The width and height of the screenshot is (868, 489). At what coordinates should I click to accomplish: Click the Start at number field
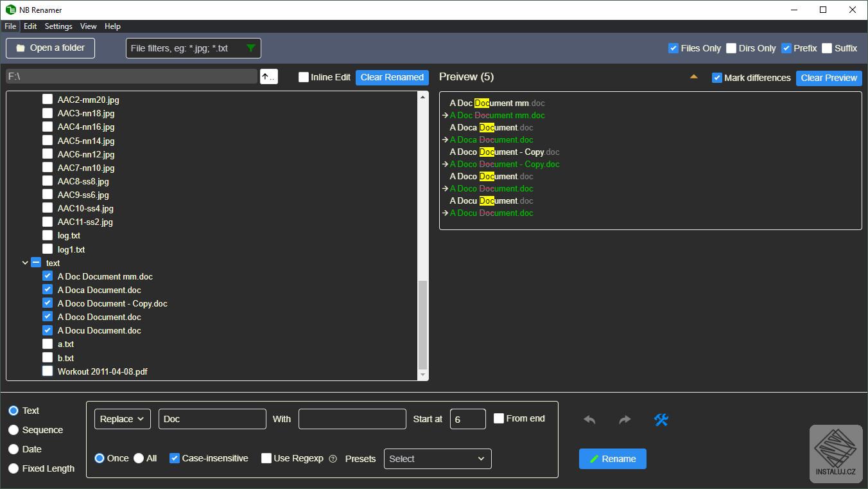(x=467, y=419)
